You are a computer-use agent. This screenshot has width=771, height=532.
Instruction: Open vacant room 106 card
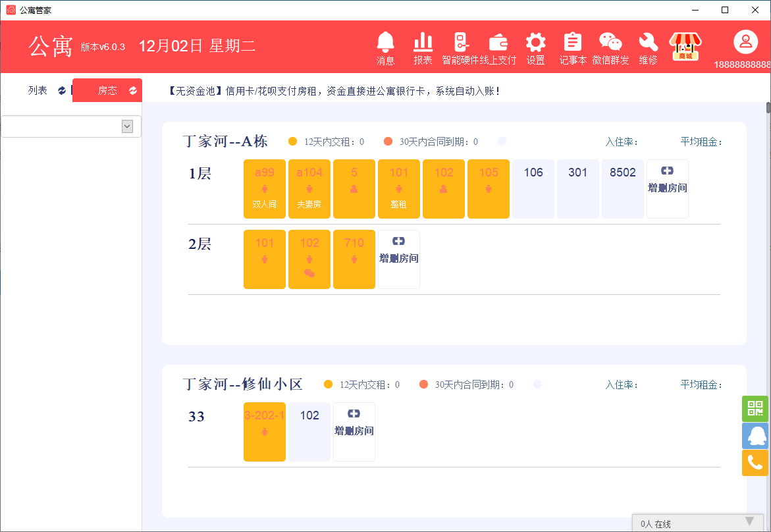[533, 189]
